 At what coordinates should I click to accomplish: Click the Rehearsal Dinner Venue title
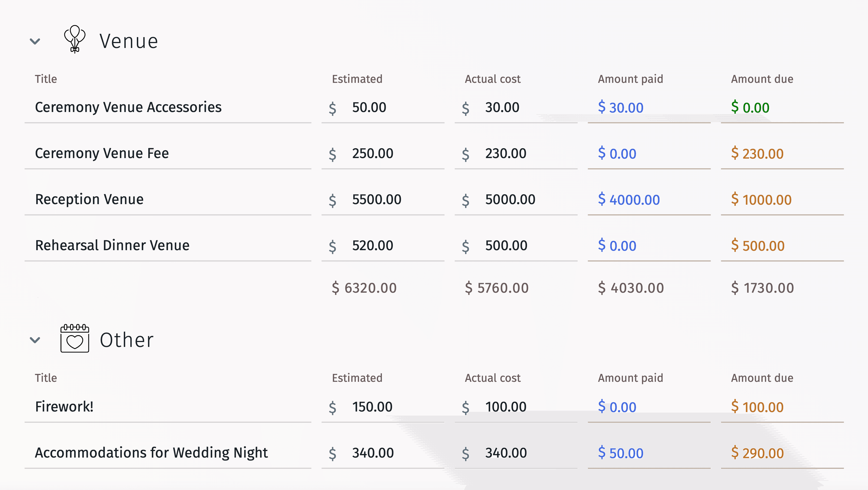click(x=113, y=246)
